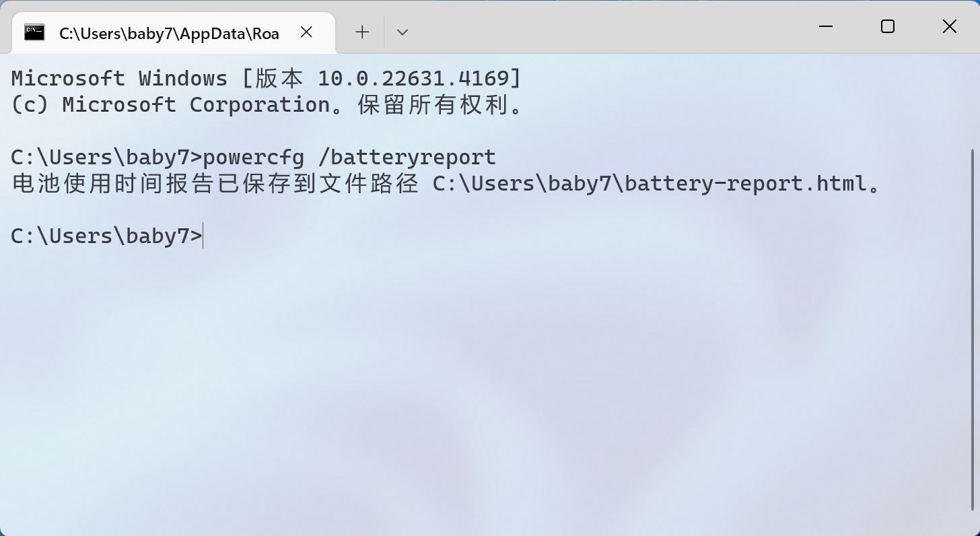Click the empty title bar drag area

click(x=606, y=27)
